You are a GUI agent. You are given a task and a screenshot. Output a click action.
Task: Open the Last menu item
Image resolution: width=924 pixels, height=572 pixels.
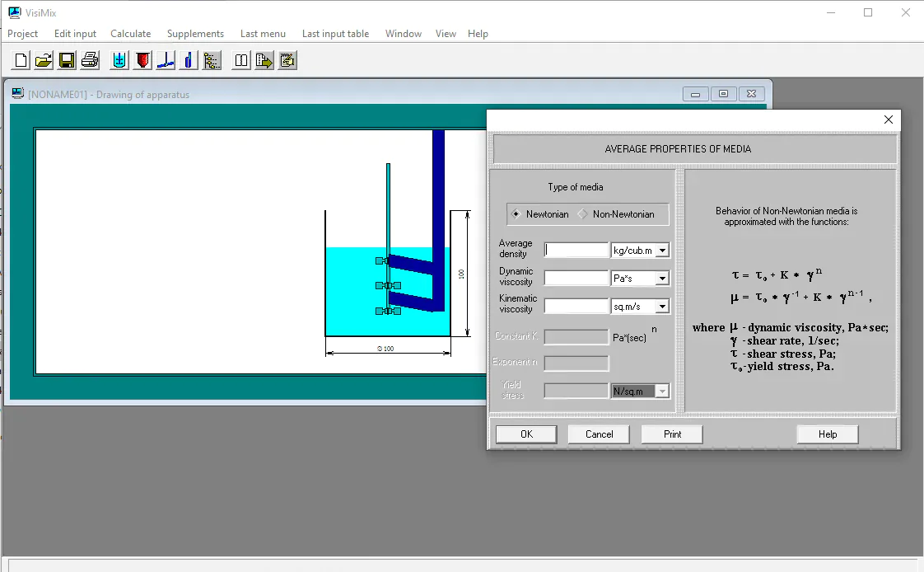point(263,34)
